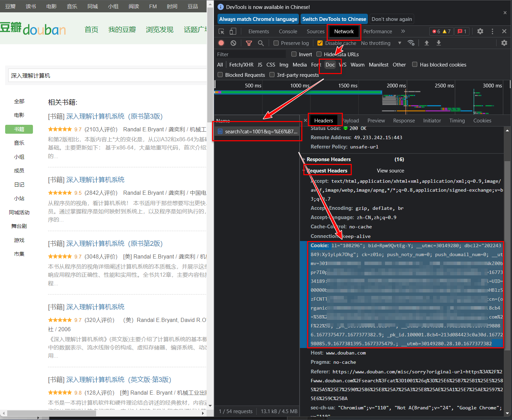Viewport: 512px width, 420px height.
Task: Click the document icon of search request
Action: tap(220, 131)
